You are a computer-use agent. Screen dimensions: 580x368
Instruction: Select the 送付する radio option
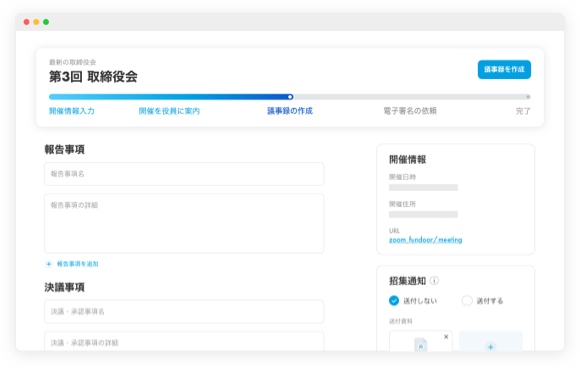tap(467, 301)
